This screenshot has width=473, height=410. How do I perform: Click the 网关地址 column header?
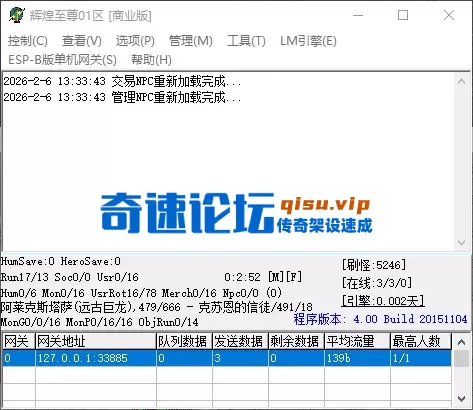coord(96,341)
